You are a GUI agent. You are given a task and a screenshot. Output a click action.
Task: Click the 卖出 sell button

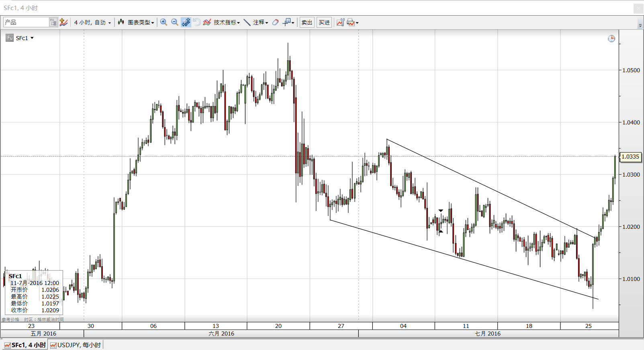307,22
